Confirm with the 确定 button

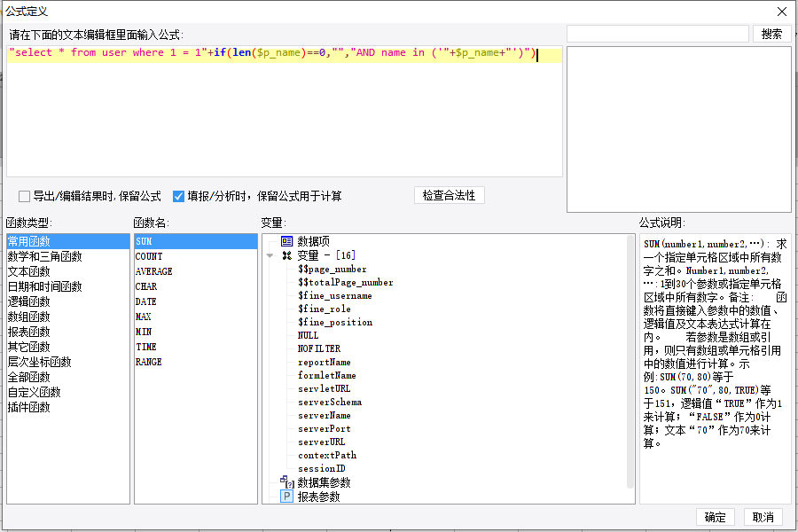pos(715,517)
